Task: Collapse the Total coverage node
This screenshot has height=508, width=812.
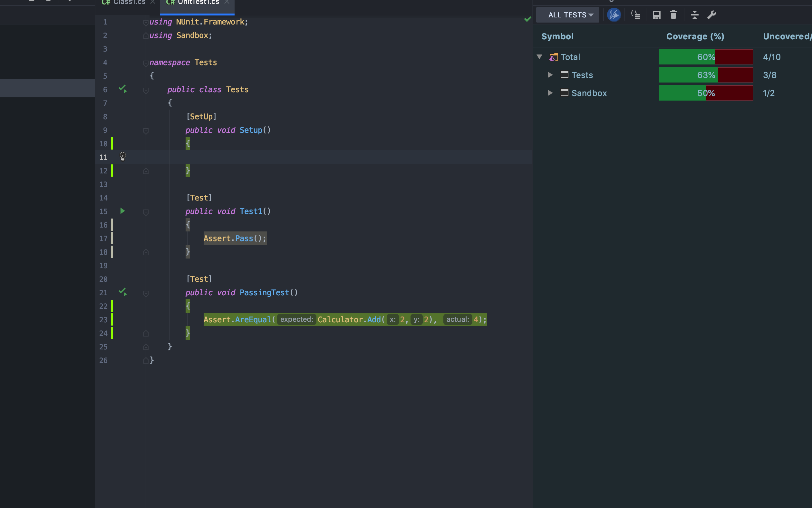Action: [x=540, y=57]
